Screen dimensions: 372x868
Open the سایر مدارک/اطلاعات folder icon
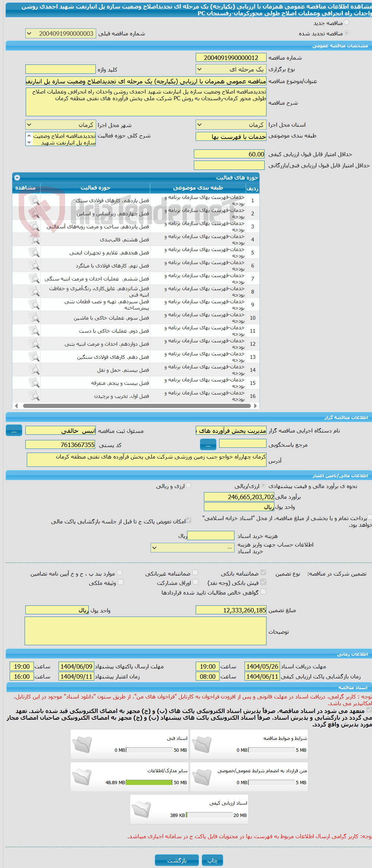click(x=82, y=777)
